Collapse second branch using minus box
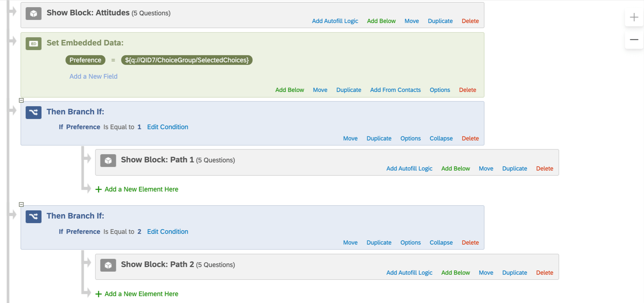 coord(21,205)
